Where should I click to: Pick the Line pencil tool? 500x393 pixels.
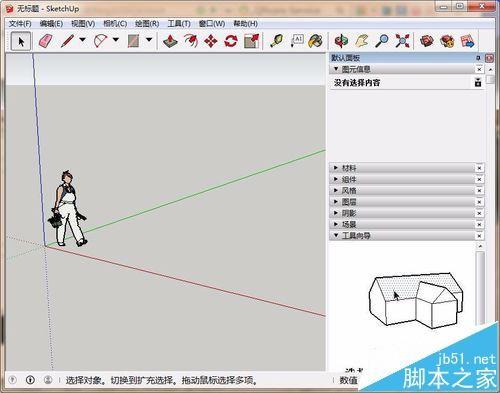(68, 41)
